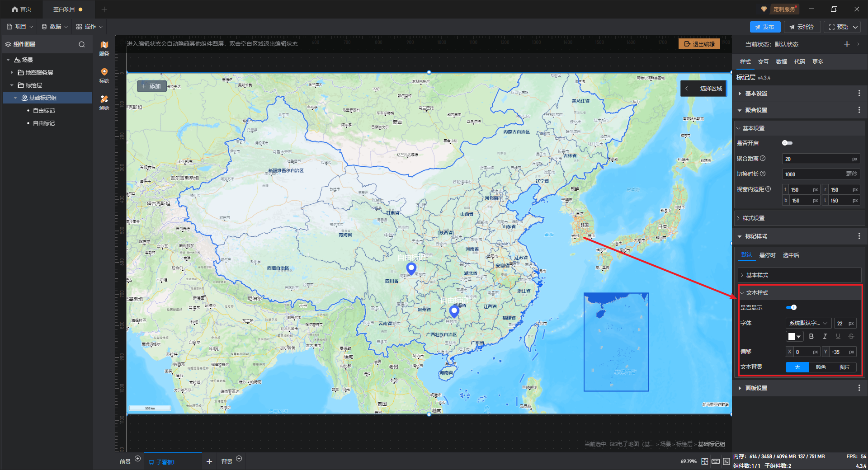868x470 pixels.
Task: Click the 聚合距离 value input field
Action: (x=821, y=159)
